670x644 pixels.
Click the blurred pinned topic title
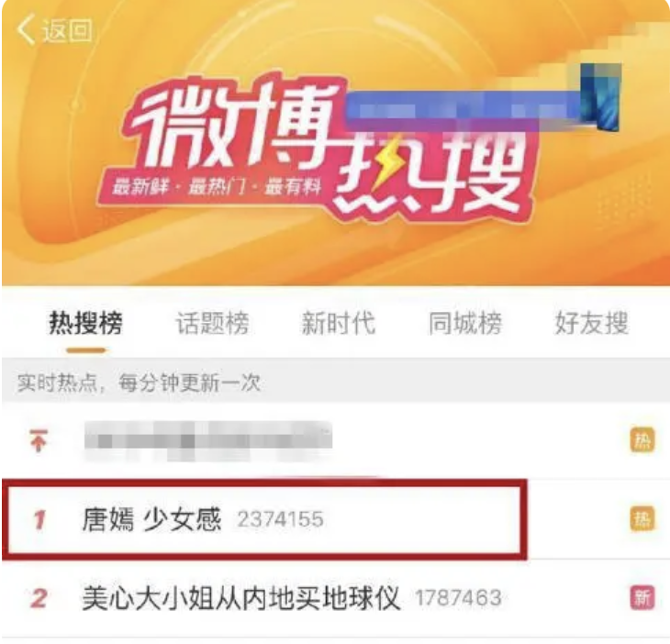pyautogui.click(x=208, y=441)
